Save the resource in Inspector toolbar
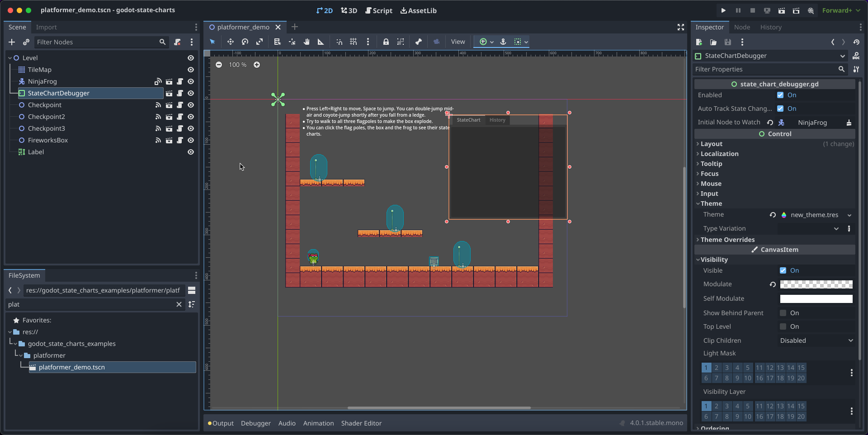Screen dimensions: 868x435 coord(728,42)
